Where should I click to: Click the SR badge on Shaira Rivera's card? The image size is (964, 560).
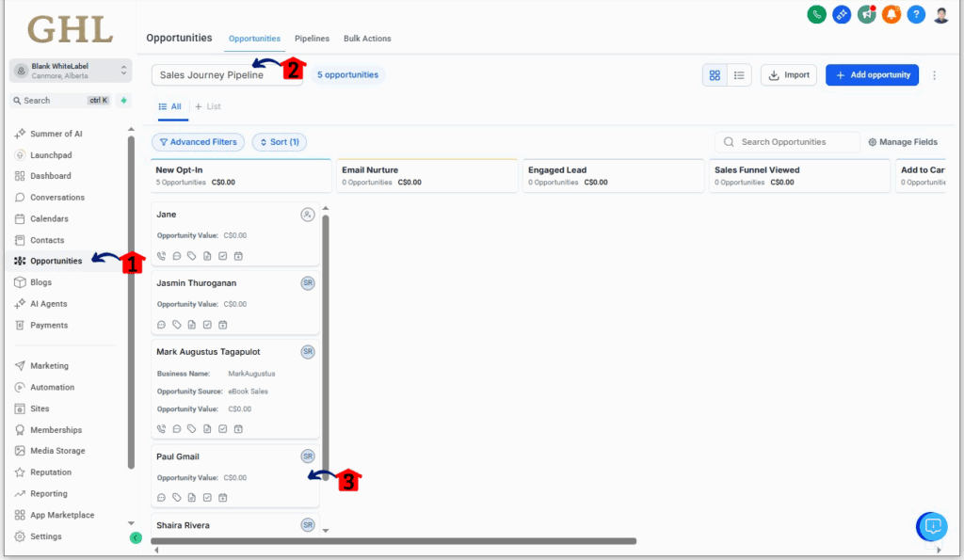(308, 525)
